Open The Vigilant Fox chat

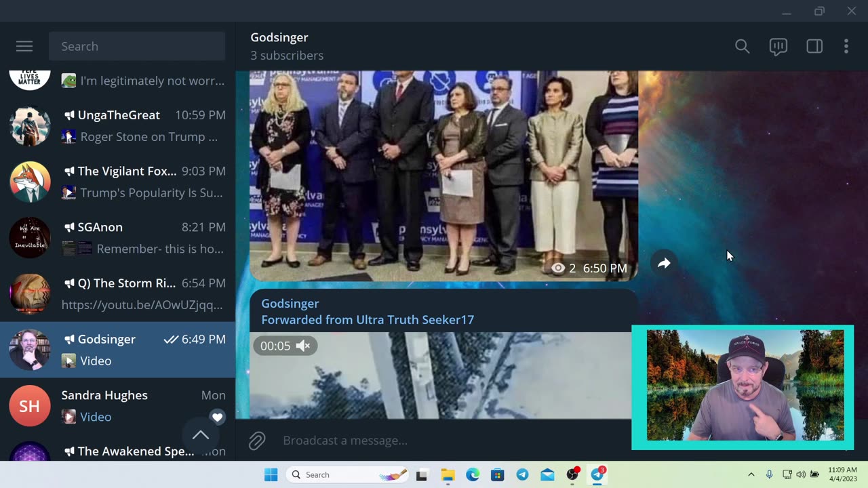pyautogui.click(x=118, y=182)
